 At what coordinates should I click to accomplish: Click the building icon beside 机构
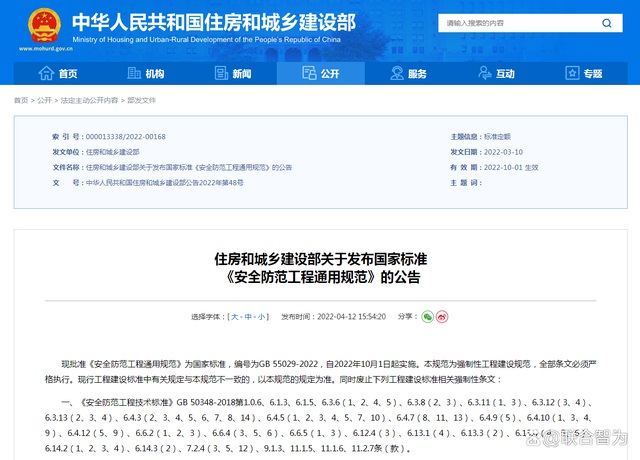(x=134, y=73)
